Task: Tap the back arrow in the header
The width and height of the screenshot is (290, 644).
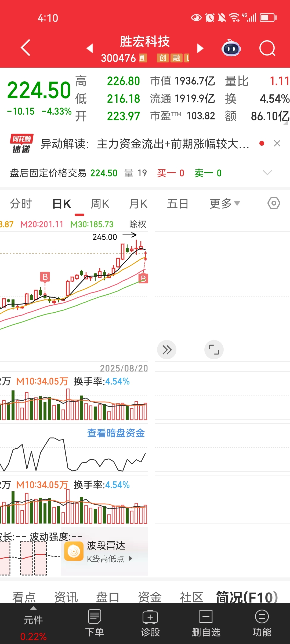Action: pyautogui.click(x=26, y=48)
